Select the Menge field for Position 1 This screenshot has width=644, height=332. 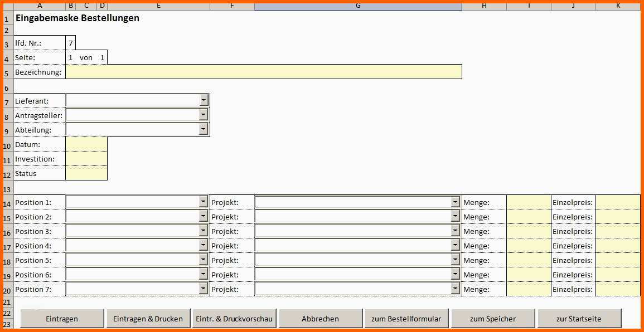(529, 202)
